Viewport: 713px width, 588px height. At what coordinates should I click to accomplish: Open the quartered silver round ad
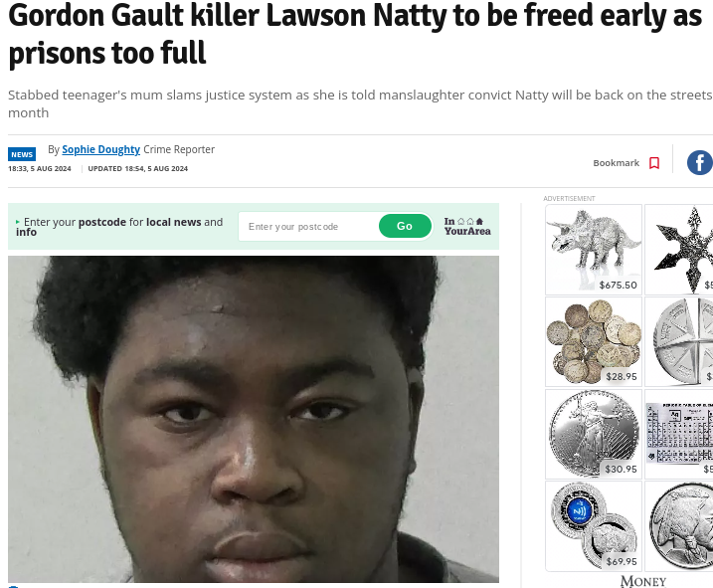pos(679,341)
